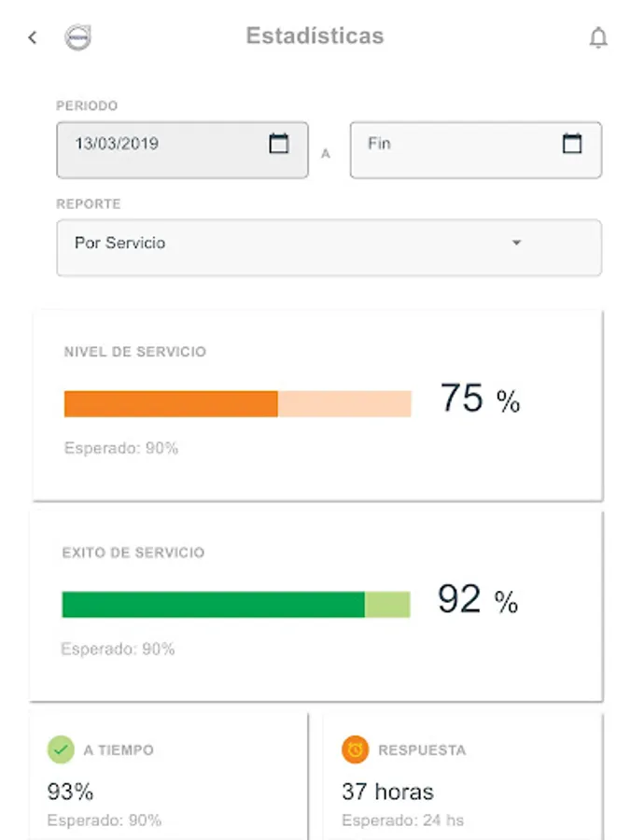Select the Fin end date field

coord(457,149)
